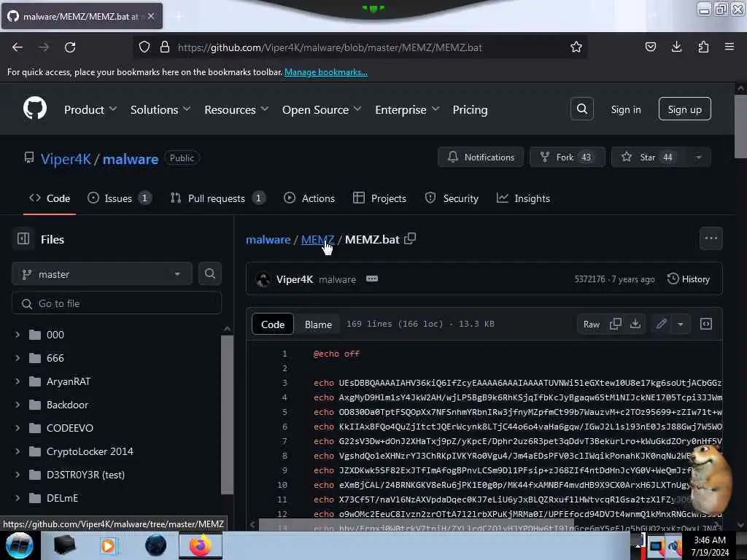Viewport: 747px width, 560px height.
Task: Reload the page with the refresh icon
Action: pyautogui.click(x=70, y=47)
